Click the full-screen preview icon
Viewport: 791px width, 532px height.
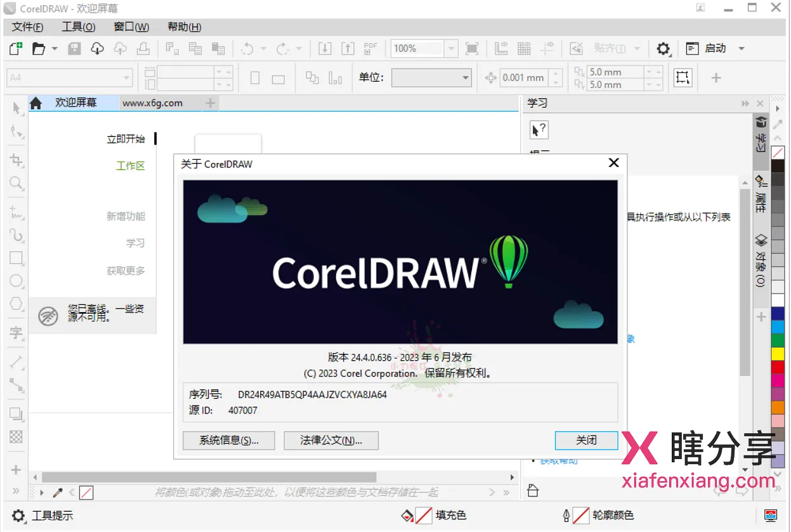pyautogui.click(x=471, y=48)
